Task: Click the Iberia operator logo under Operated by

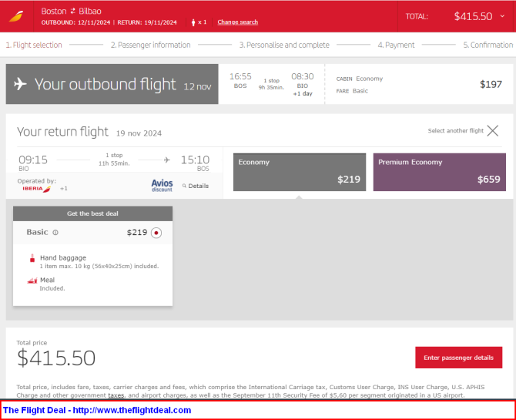Action: 37,189
